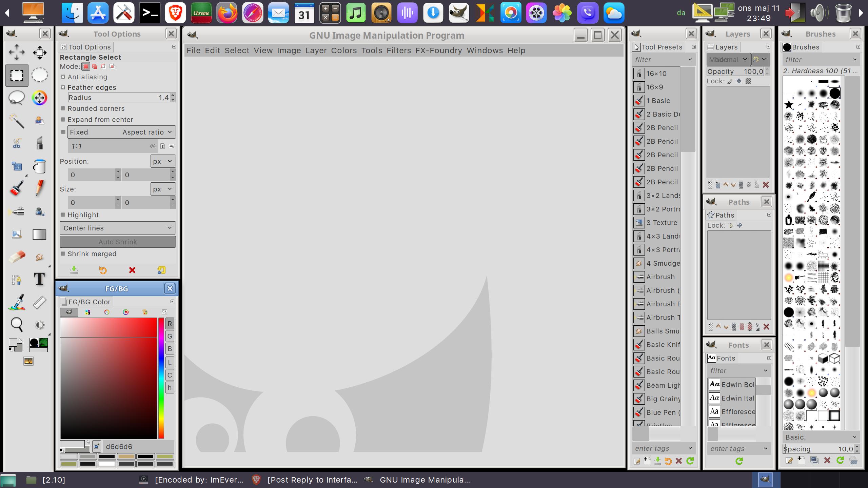Screen dimensions: 868x488
Task: Select the Text tool
Action: pos(39,279)
